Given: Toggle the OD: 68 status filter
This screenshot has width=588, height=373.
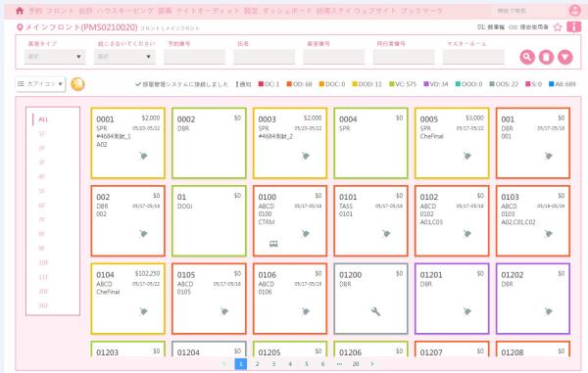Looking at the screenshot, I should [299, 84].
